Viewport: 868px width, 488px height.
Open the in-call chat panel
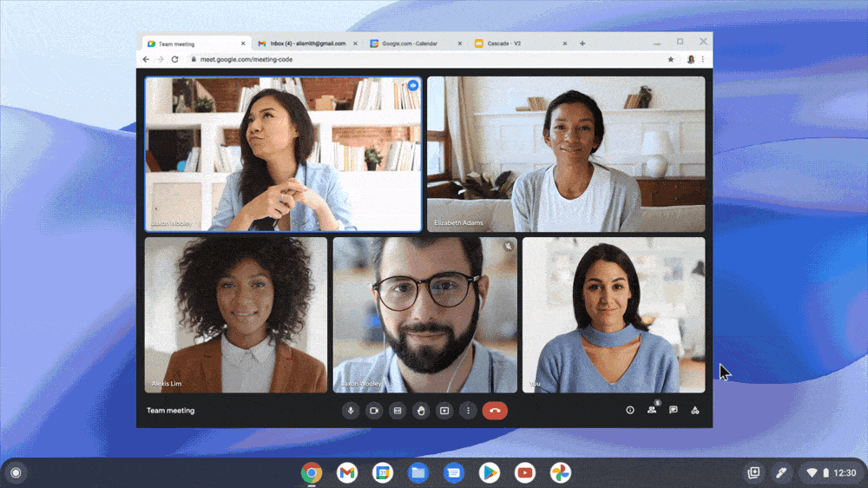tap(674, 410)
